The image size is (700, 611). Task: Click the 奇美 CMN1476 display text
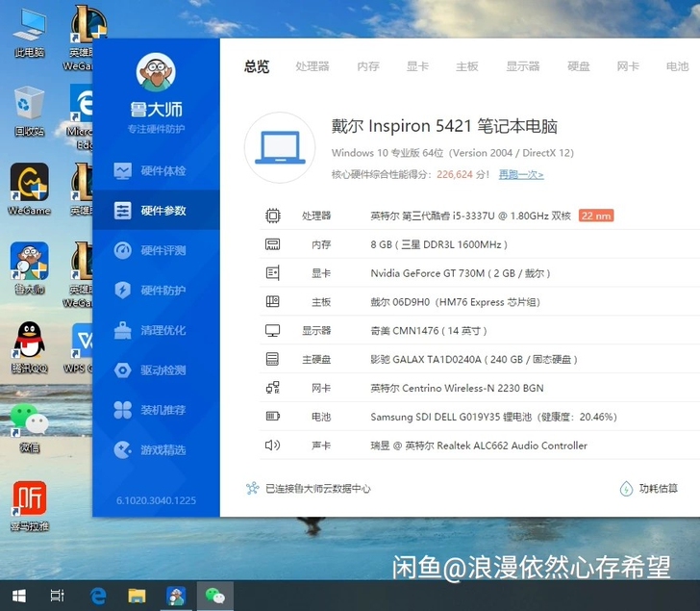pos(429,330)
